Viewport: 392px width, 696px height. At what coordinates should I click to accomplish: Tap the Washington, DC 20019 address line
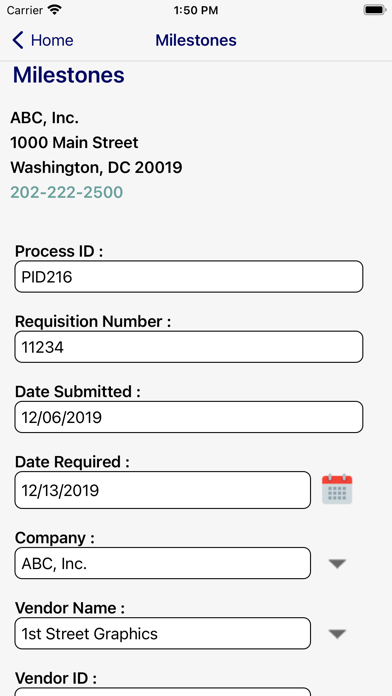click(96, 167)
